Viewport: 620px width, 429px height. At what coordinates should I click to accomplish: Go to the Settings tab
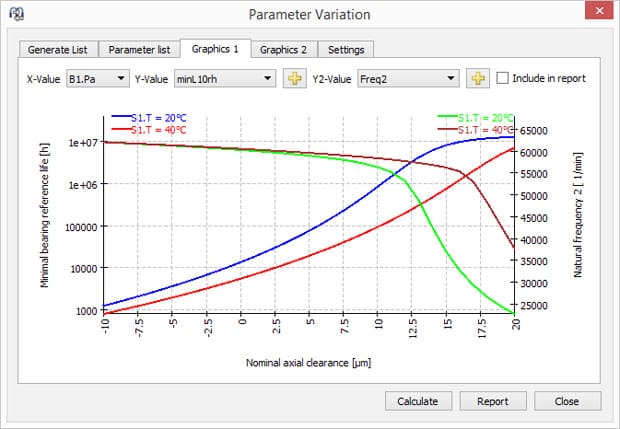(x=346, y=50)
